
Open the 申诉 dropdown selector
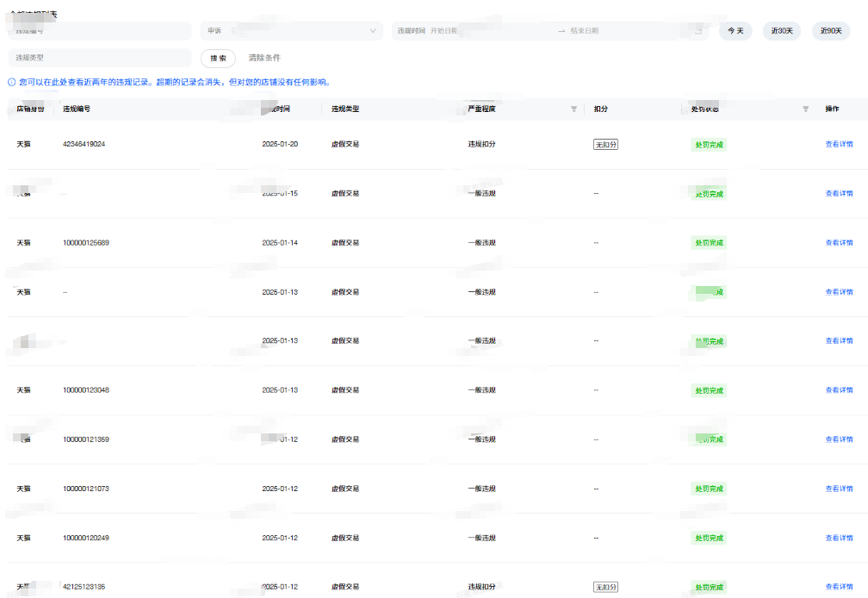[x=291, y=31]
